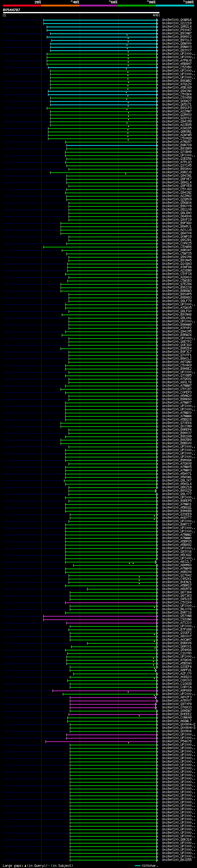Click label UniRef100_A7PWJ8
This screenshot has height=868, width=197.
click(x=177, y=61)
